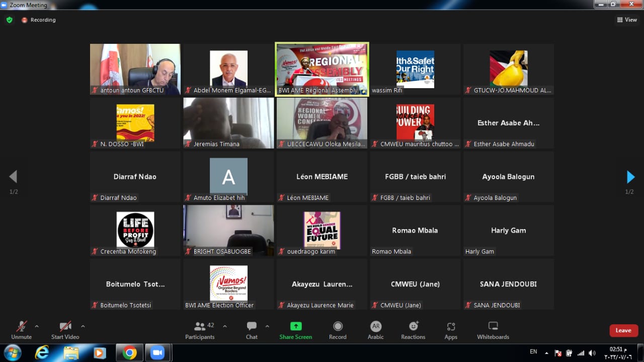Expand the Participants options caret
Image resolution: width=644 pixels, height=362 pixels.
pos(225,326)
